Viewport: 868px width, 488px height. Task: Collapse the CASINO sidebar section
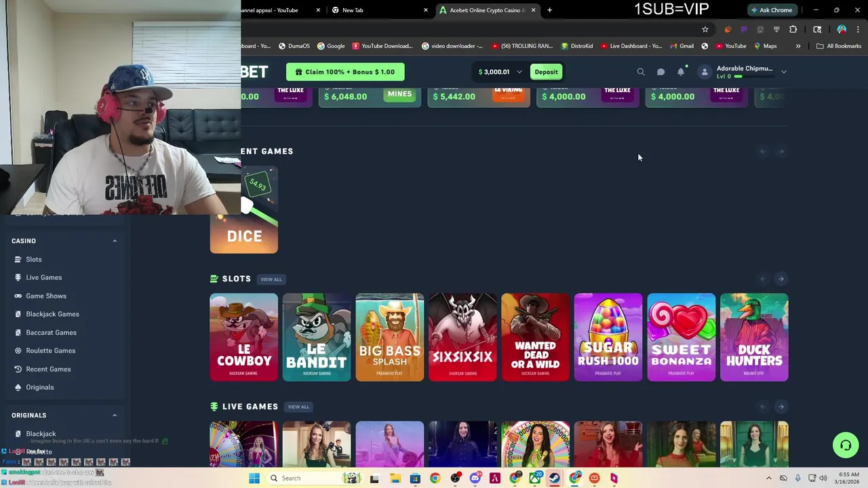pos(115,241)
